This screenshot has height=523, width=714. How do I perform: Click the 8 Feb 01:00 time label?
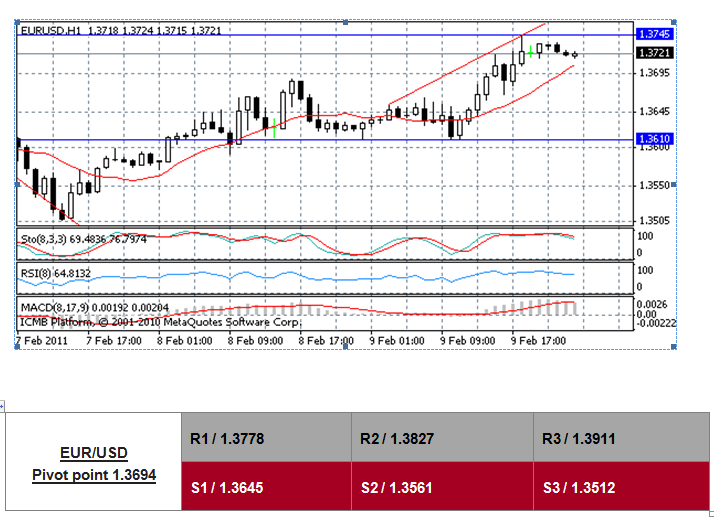pos(184,340)
